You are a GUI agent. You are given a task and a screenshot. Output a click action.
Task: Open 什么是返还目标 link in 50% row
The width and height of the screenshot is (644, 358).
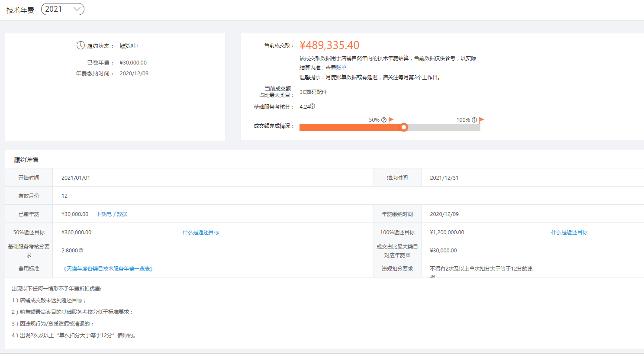[201, 232]
